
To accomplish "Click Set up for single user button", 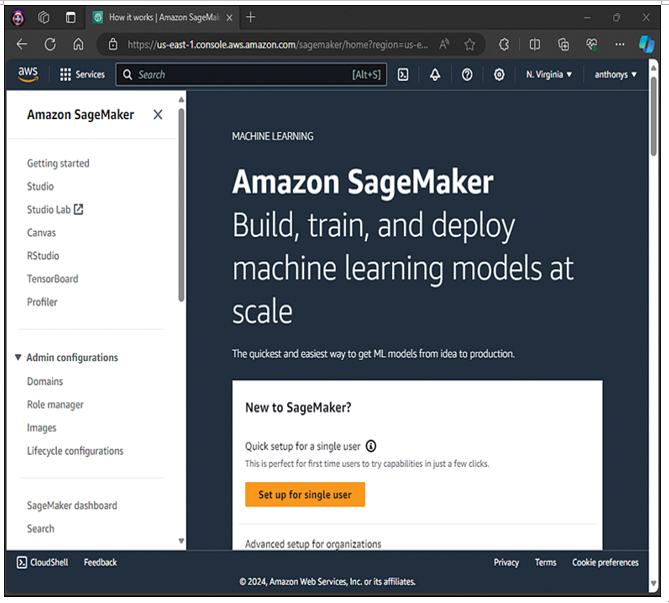I will point(305,495).
